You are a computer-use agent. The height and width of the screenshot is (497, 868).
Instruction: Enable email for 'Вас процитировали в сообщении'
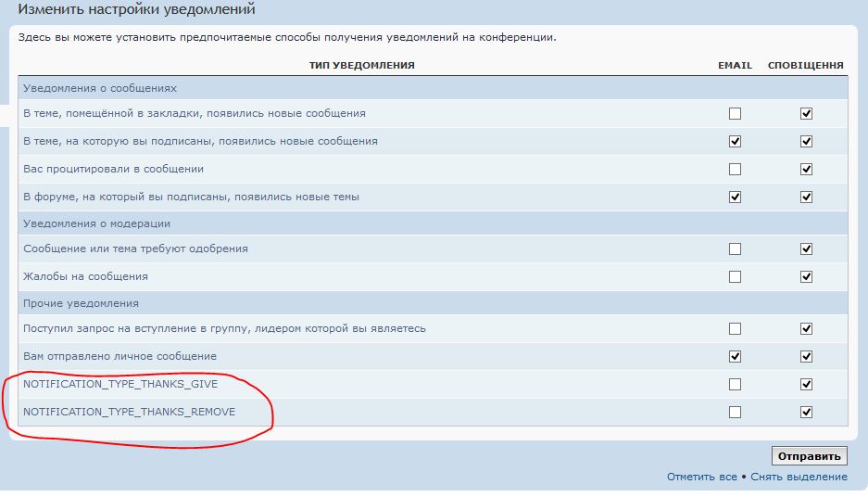(735, 170)
